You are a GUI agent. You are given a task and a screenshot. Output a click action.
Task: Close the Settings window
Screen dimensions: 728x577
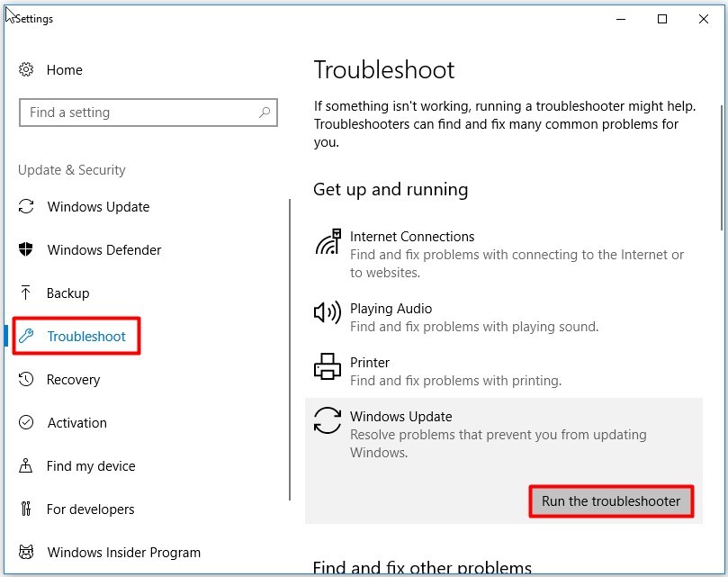[x=704, y=19]
